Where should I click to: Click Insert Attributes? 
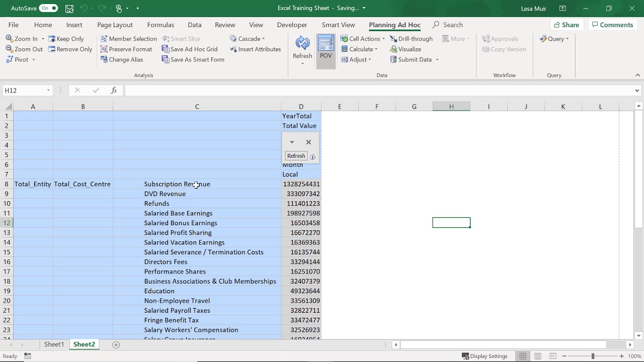[x=255, y=49]
